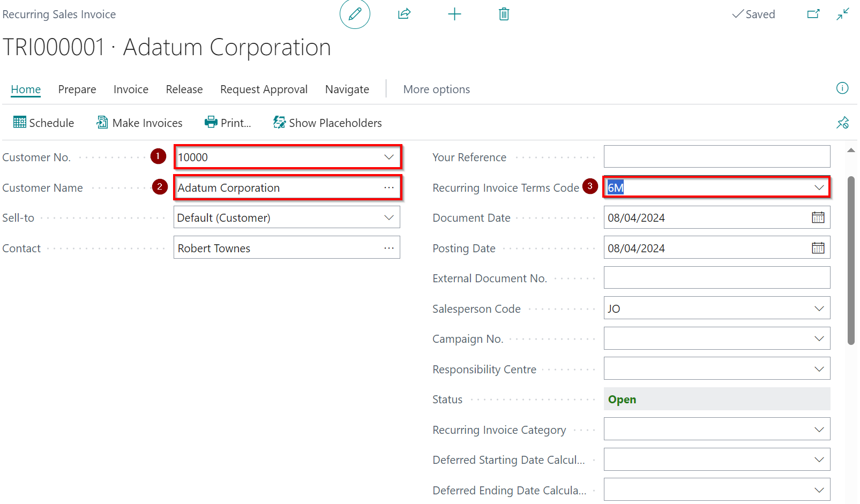This screenshot has width=860, height=504.
Task: Click the Make Invoices button
Action: click(139, 123)
